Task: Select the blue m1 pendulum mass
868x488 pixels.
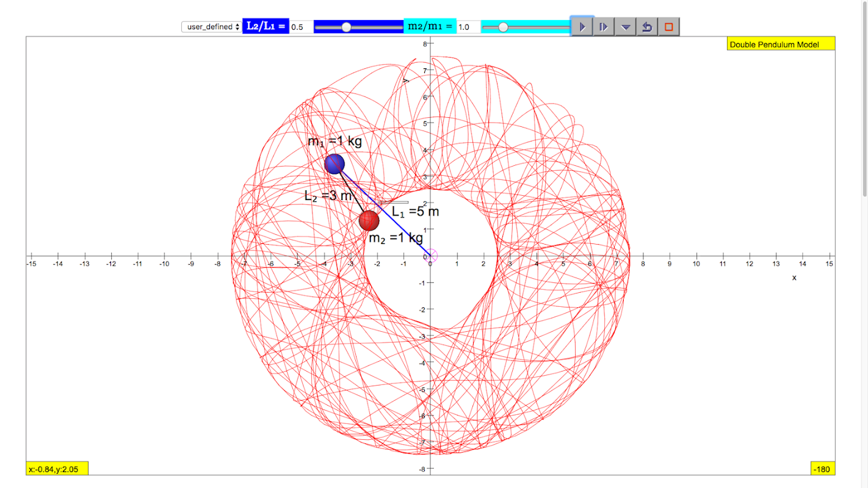Action: [x=335, y=164]
